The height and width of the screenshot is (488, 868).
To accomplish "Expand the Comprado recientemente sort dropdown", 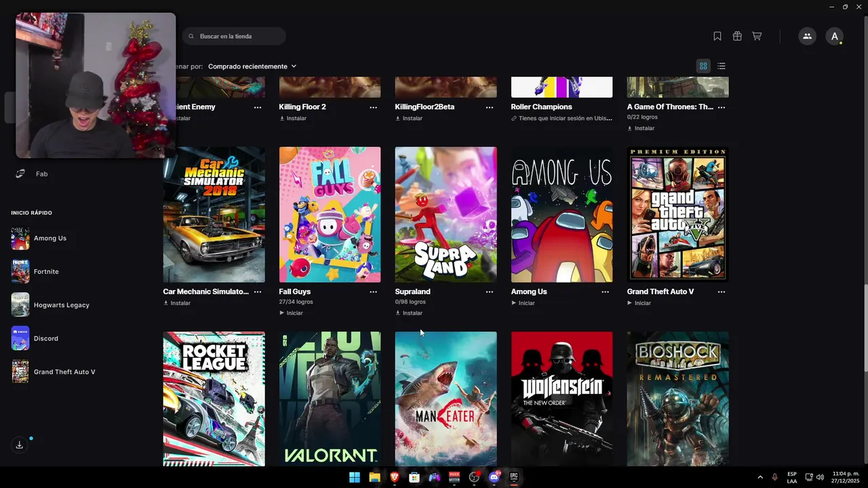I will coord(252,66).
